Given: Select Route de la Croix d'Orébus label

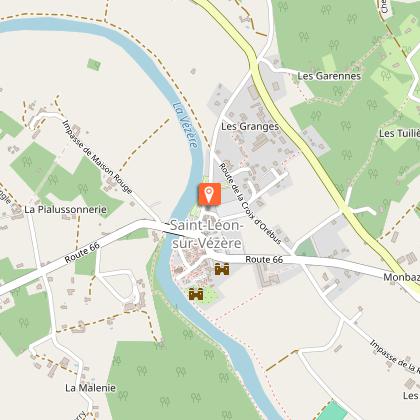Looking at the screenshot, I should click(x=251, y=204).
